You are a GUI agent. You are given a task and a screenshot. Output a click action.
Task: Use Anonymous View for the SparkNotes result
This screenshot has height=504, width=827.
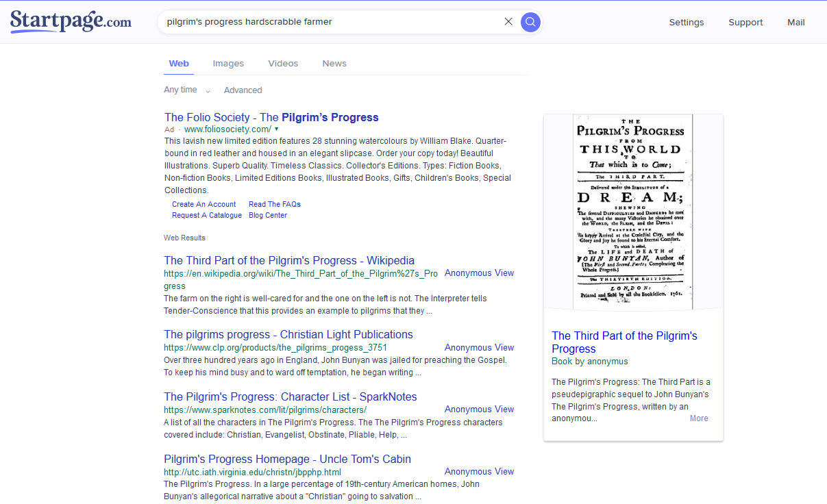click(x=479, y=409)
